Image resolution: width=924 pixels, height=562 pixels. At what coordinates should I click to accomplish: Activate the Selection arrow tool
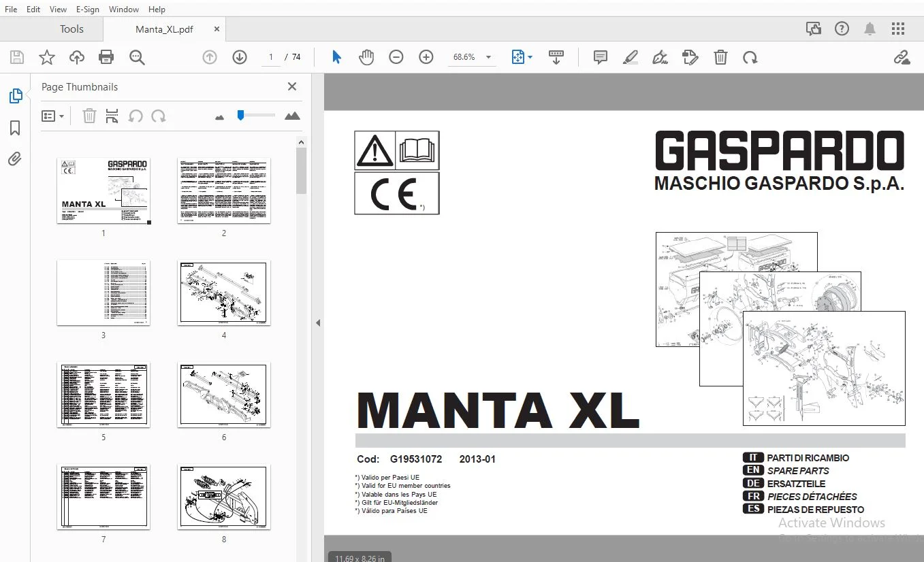coord(336,58)
